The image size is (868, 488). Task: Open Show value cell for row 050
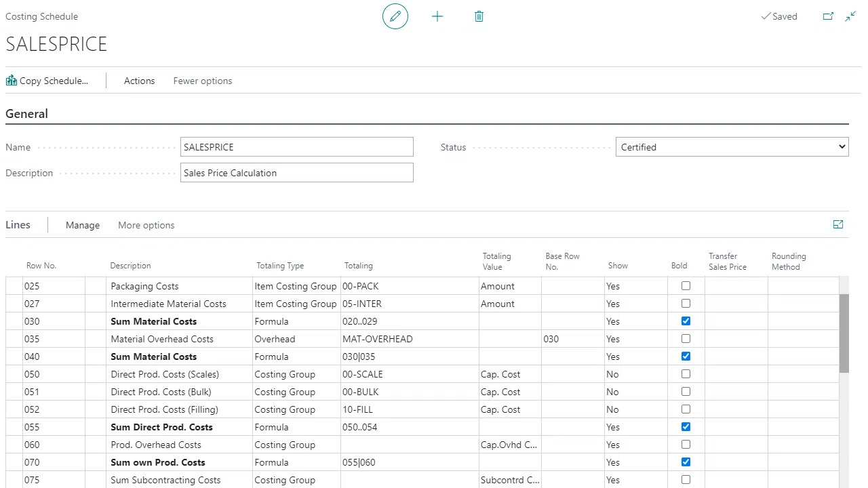(x=635, y=374)
